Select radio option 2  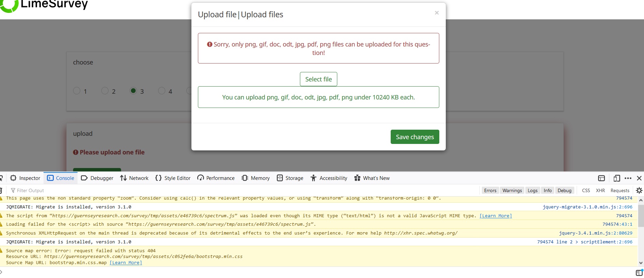(105, 91)
